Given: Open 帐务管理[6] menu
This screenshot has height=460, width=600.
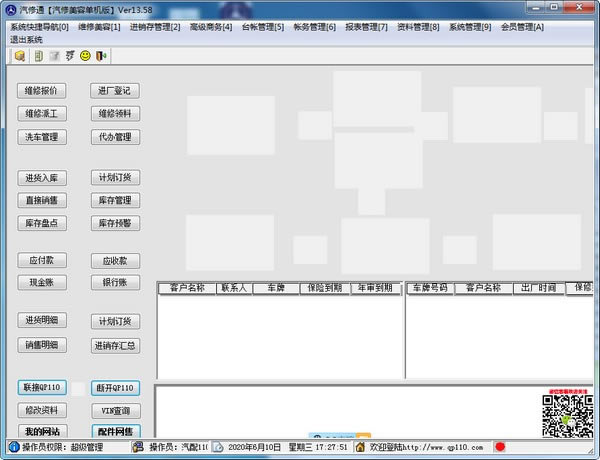Looking at the screenshot, I should [x=315, y=27].
